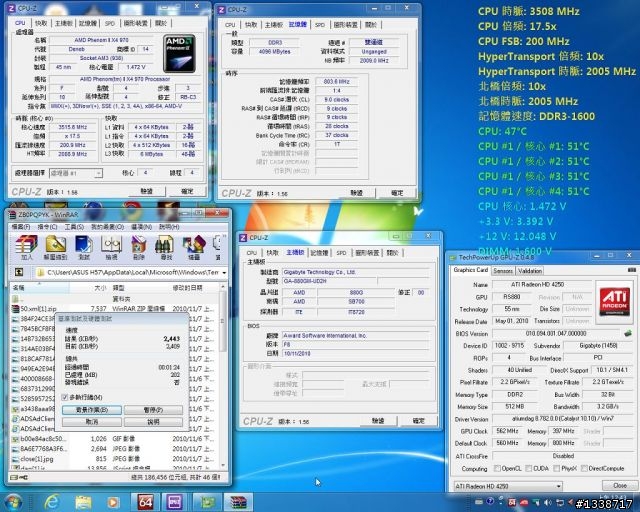Open the 檢視 (View) book icon in WinRAR

[x=111, y=245]
